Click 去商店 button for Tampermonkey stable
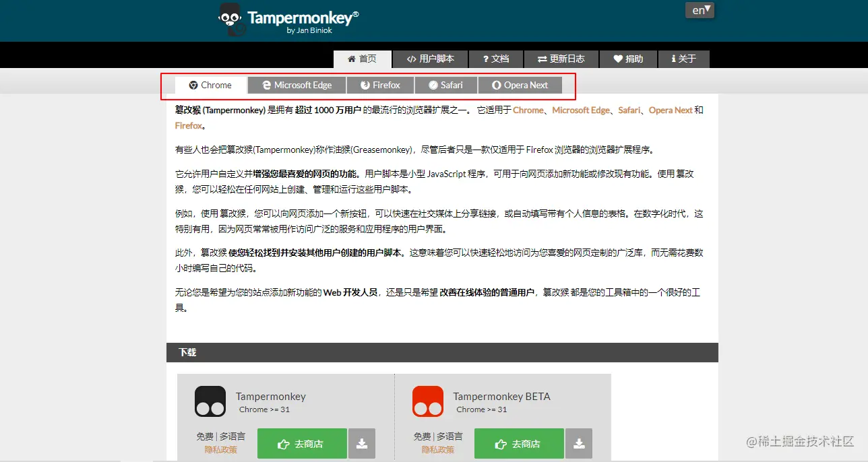Image resolution: width=868 pixels, height=462 pixels. (302, 443)
